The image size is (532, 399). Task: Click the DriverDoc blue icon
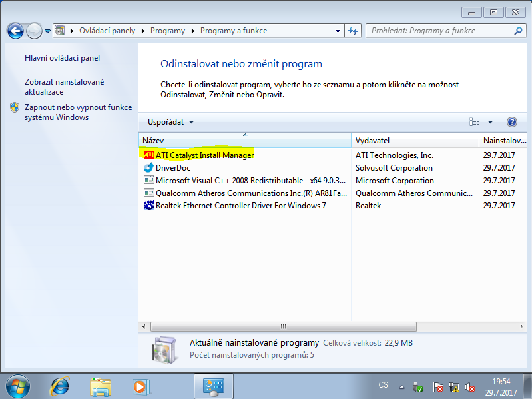(x=148, y=168)
